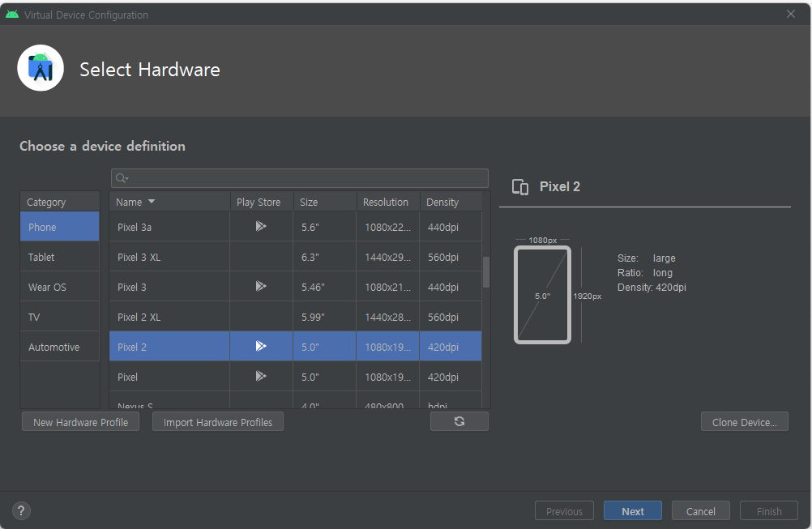Click the Android Studio logo in header
The height and width of the screenshot is (529, 812).
point(41,68)
